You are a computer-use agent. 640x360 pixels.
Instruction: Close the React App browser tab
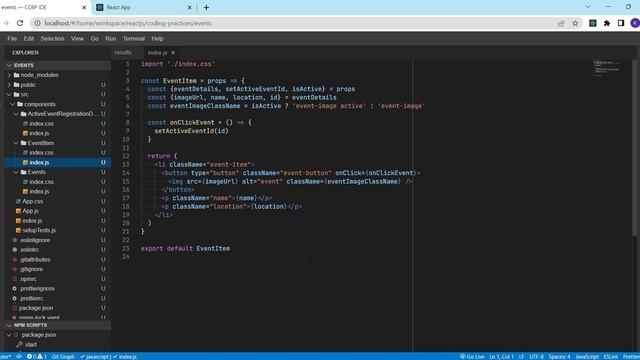(189, 7)
